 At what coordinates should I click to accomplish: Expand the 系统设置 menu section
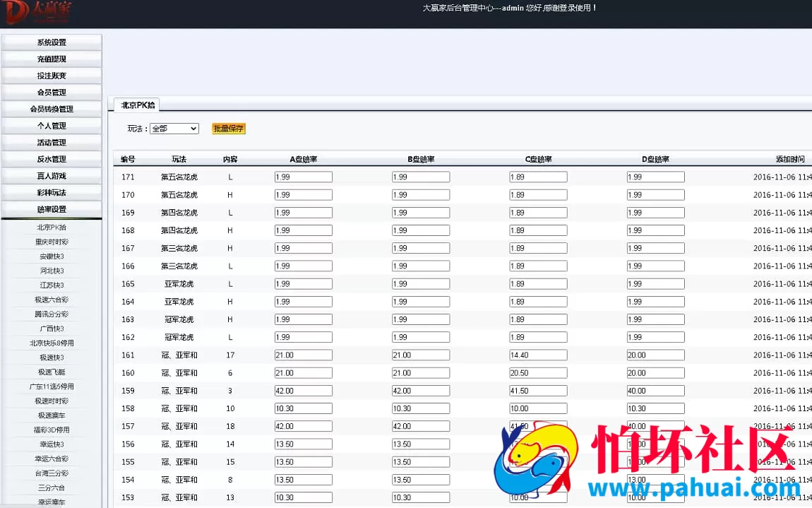tap(52, 42)
